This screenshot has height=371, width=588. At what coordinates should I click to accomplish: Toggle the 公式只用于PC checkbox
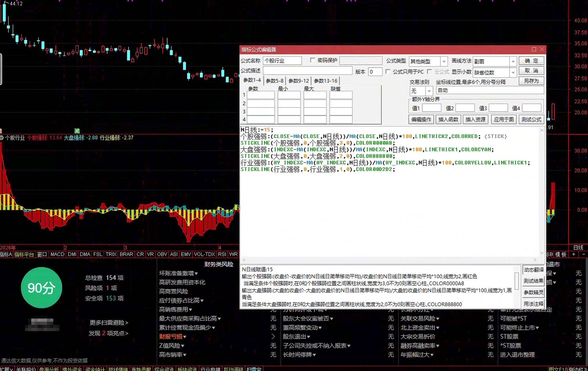(388, 71)
